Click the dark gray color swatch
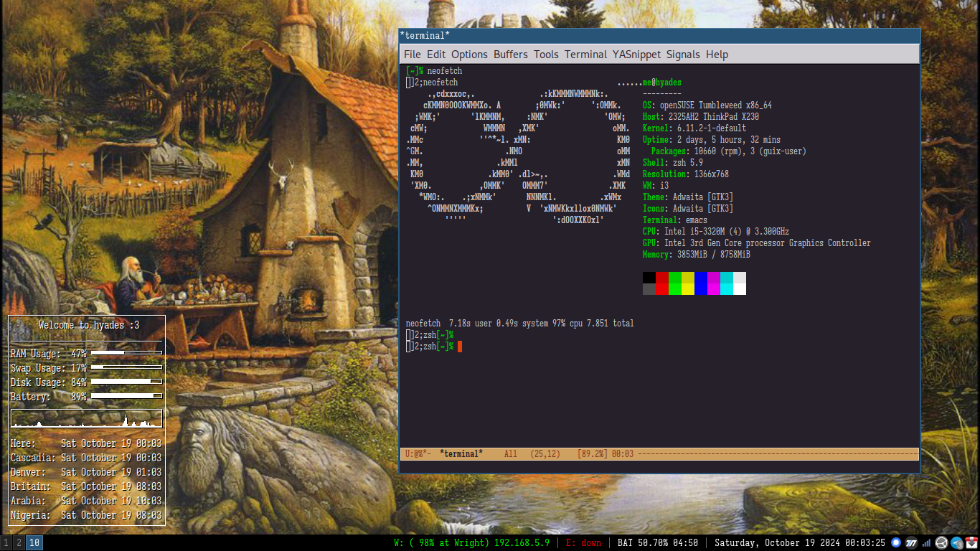The height and width of the screenshot is (551, 980). (649, 289)
